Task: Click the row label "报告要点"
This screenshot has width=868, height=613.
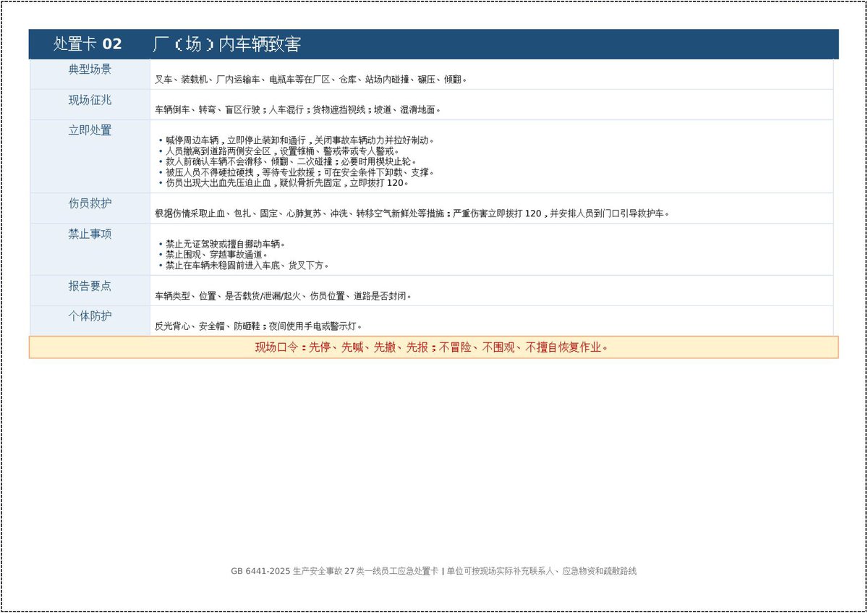Action: [90, 286]
